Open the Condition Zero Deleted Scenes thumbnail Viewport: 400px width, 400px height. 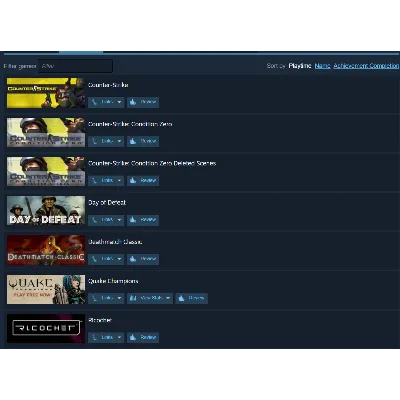coord(46,171)
